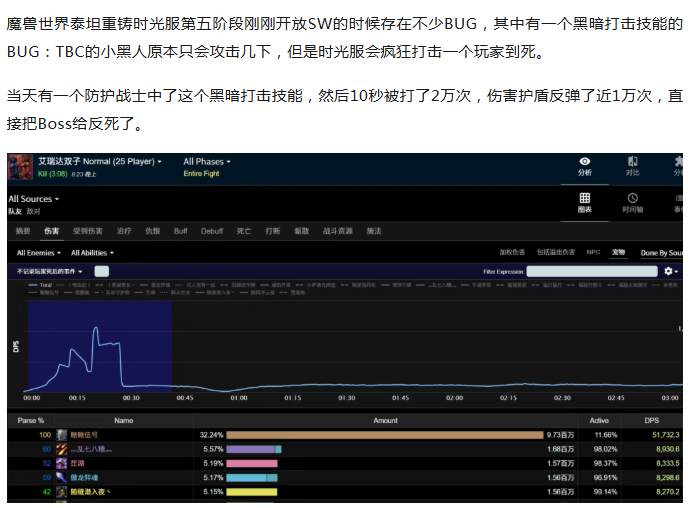Toggle the 宠物 pets filter option
The height and width of the screenshot is (508, 699).
(618, 252)
